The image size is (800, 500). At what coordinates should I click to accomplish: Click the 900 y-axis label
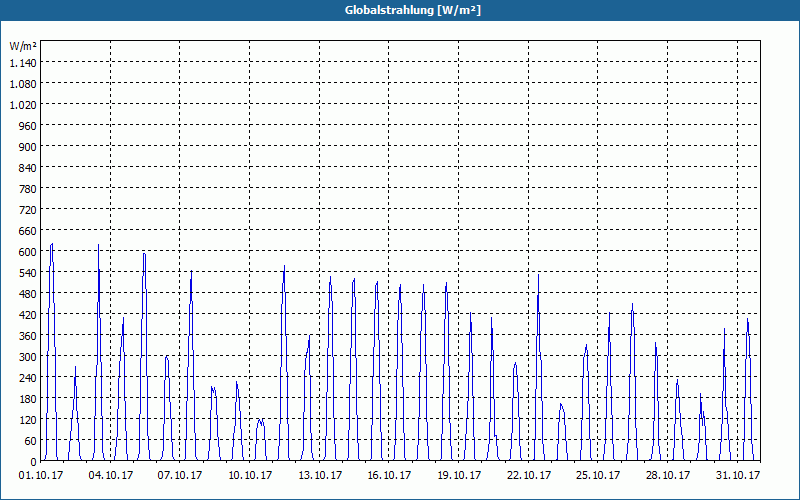click(28, 146)
